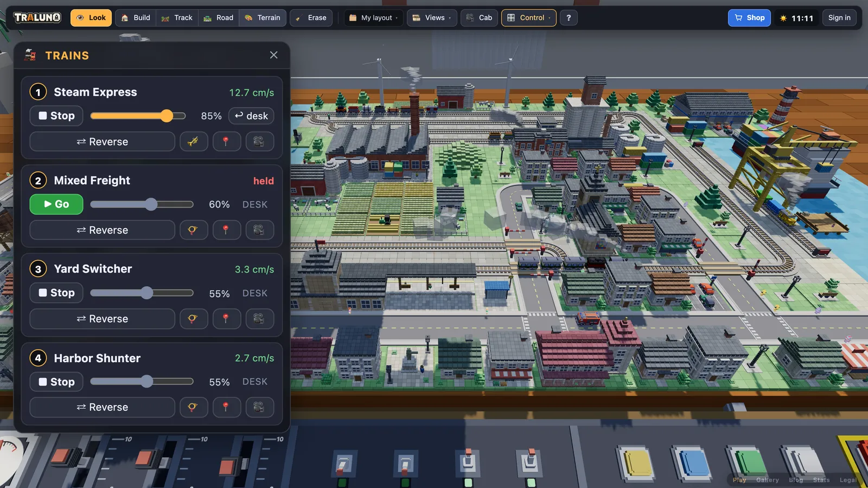The image size is (868, 488).
Task: Activate the Terrain tool
Action: 263,18
